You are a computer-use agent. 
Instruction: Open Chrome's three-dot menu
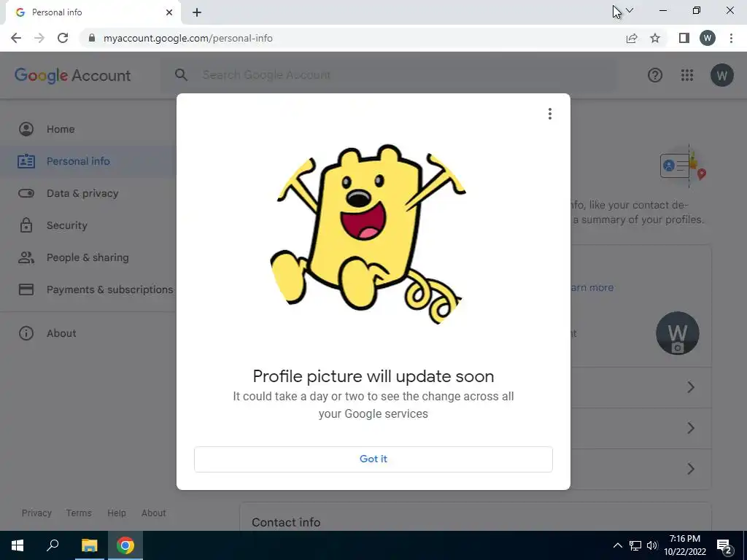[731, 38]
